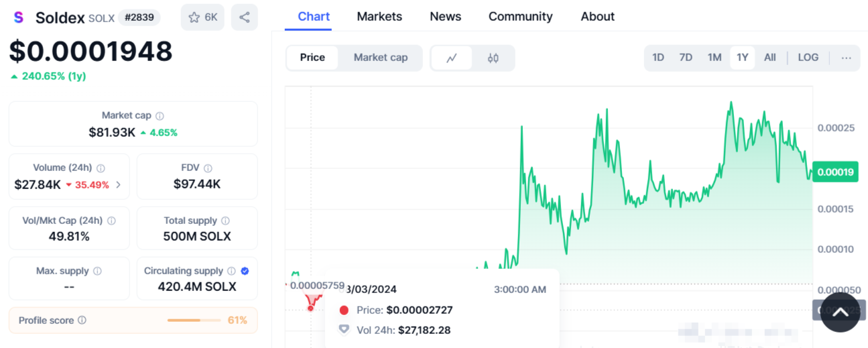This screenshot has width=868, height=348.
Task: Open Max. supply info icon
Action: 97,272
